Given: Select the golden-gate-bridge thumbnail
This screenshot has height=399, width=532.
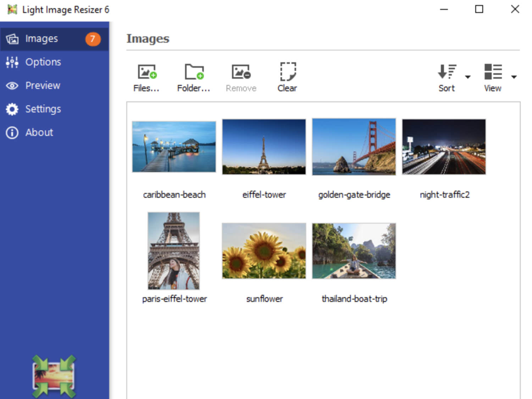Looking at the screenshot, I should point(354,147).
